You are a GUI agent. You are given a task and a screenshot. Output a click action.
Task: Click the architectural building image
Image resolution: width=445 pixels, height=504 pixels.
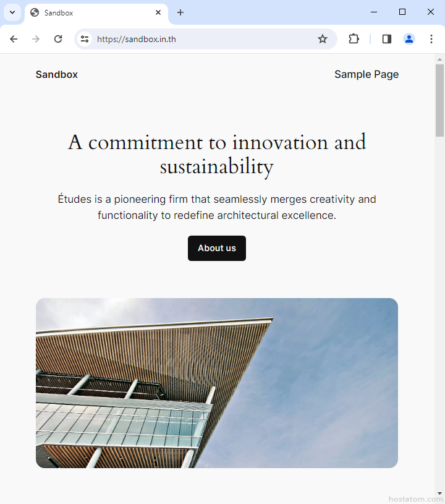coord(217,383)
